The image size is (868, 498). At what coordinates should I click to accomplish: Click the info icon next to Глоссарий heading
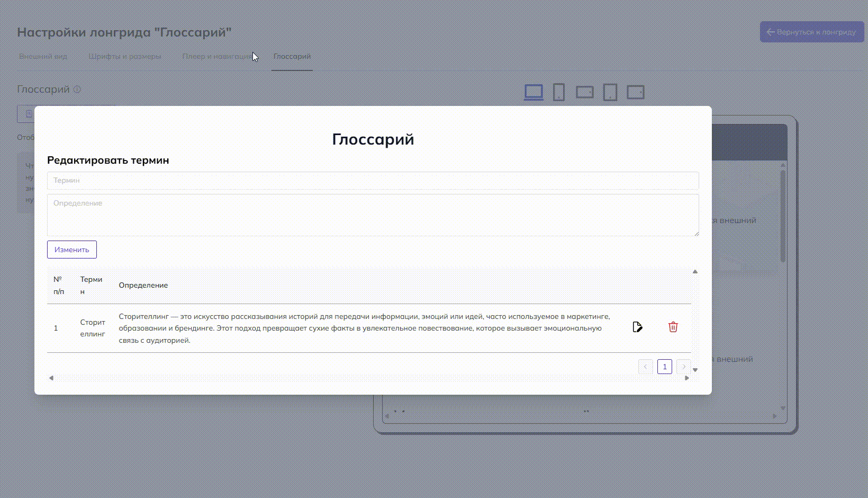click(x=77, y=90)
